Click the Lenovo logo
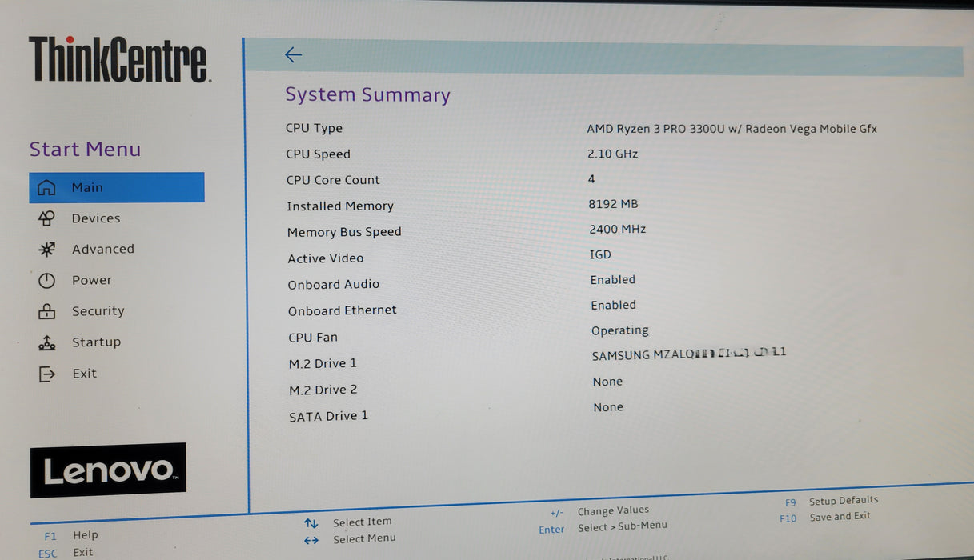The image size is (974, 560). [x=108, y=470]
